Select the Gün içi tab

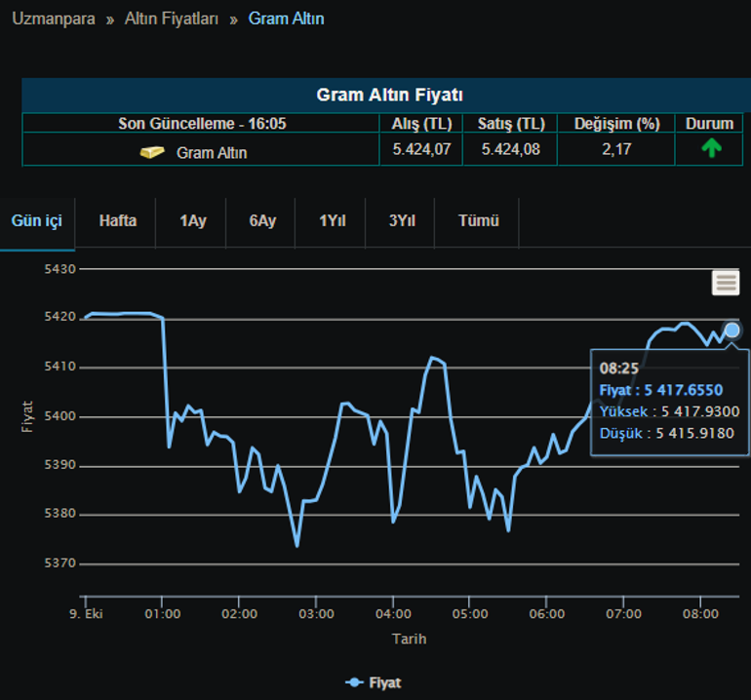point(36,221)
